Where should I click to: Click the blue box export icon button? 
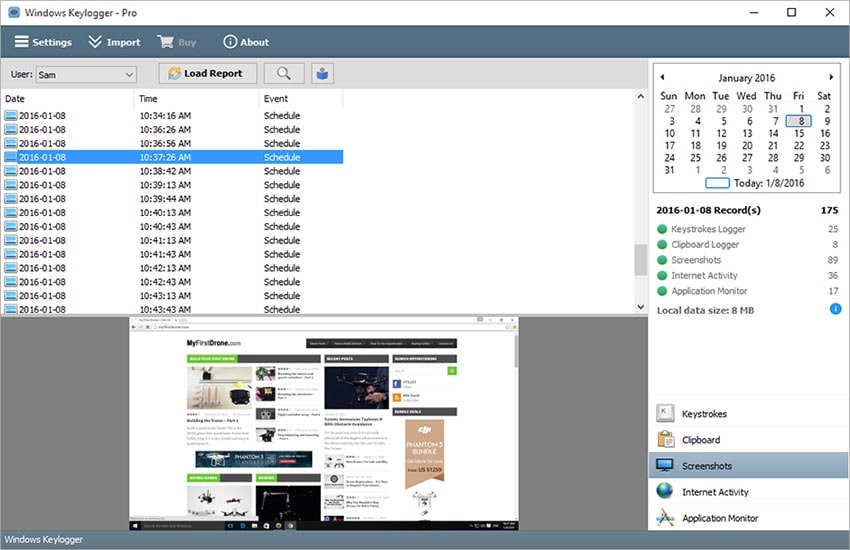pyautogui.click(x=323, y=73)
